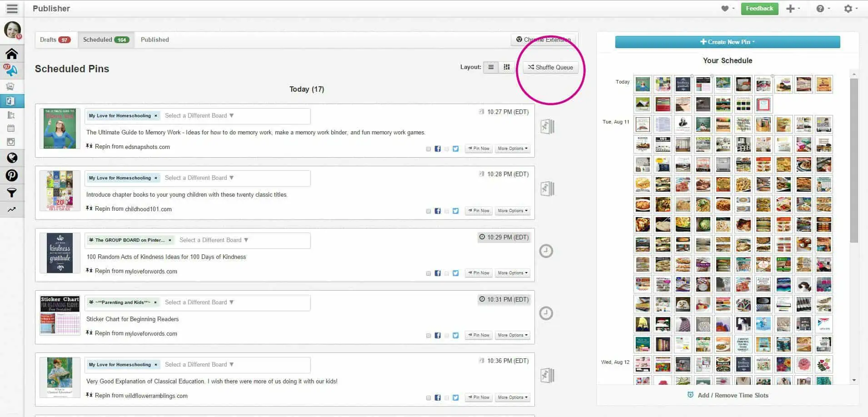
Task: Open More Options on Sticker Chart pin
Action: tap(513, 335)
